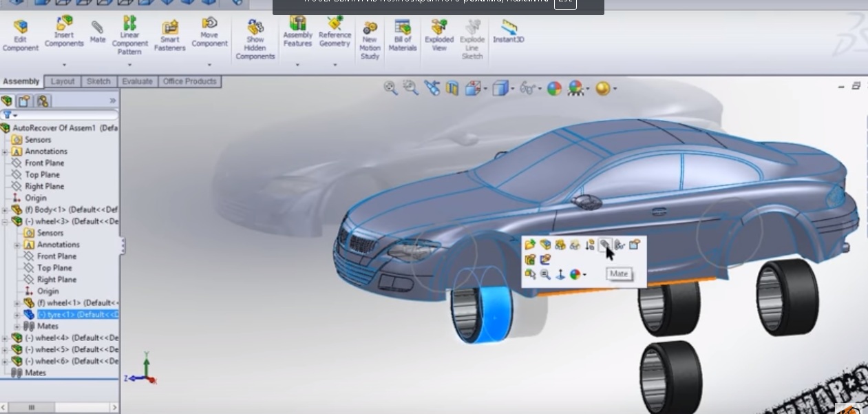
Task: Switch to the ConfigurationManager tab icon
Action: coord(43,101)
